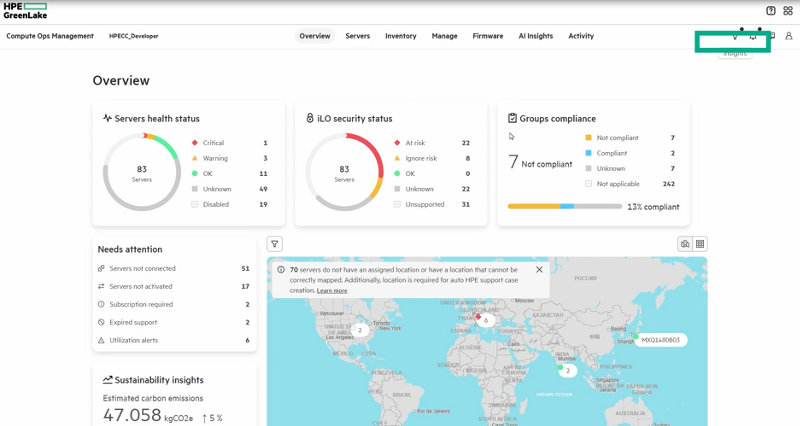Click the Sustainability insights heading

coord(159,380)
